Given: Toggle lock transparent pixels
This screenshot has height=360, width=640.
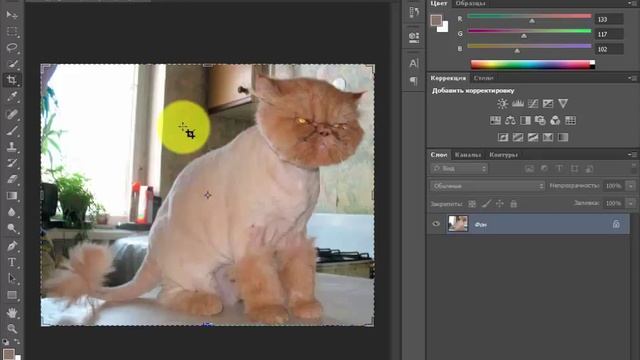Looking at the screenshot, I should coord(472,204).
